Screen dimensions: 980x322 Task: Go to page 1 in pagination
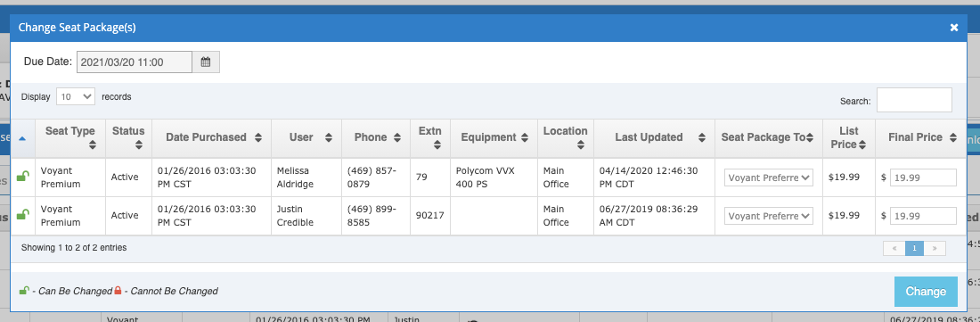[914, 248]
